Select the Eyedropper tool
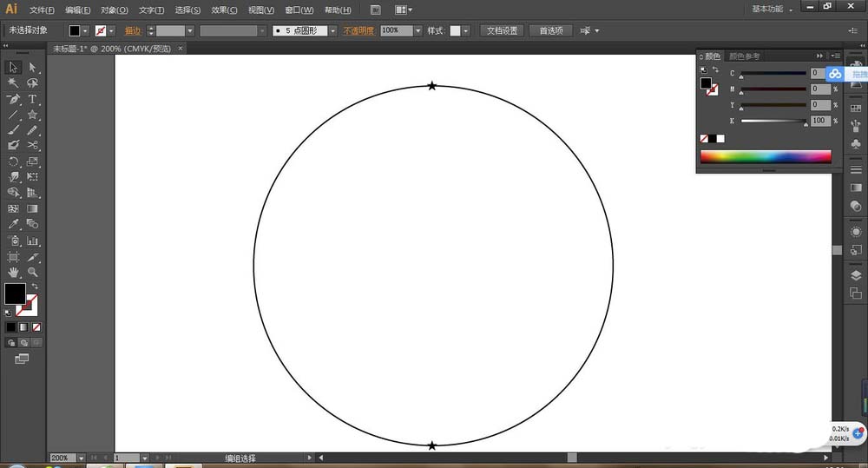The image size is (868, 468). tap(13, 224)
